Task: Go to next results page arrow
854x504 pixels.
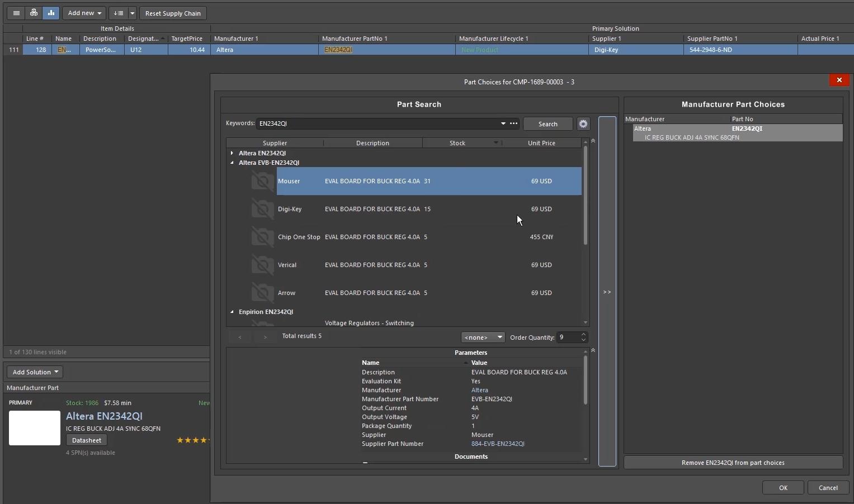Action: tap(265, 337)
